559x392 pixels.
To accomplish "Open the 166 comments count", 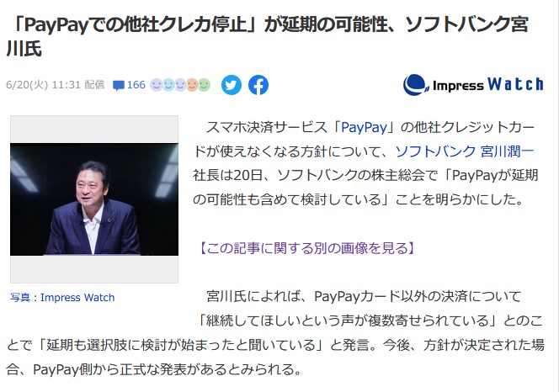I will pyautogui.click(x=136, y=85).
